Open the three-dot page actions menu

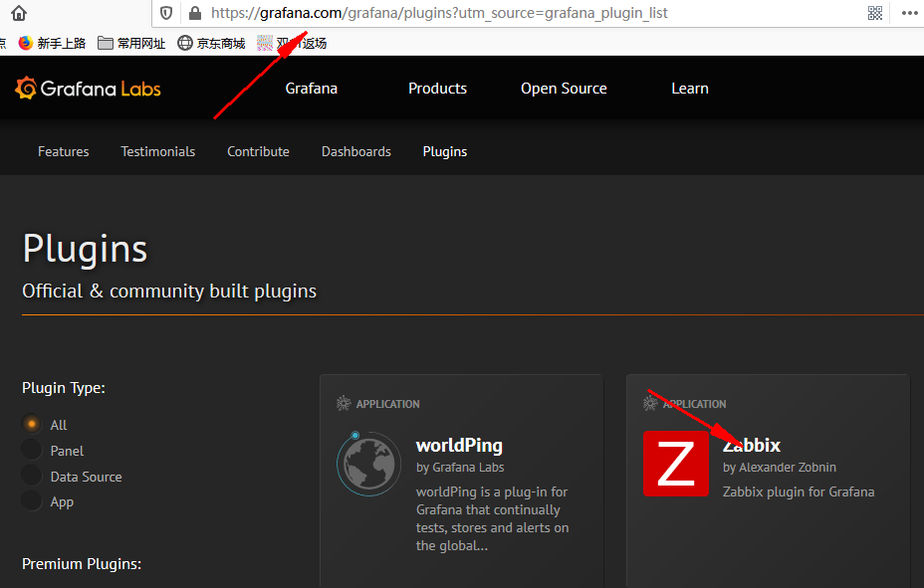[910, 13]
